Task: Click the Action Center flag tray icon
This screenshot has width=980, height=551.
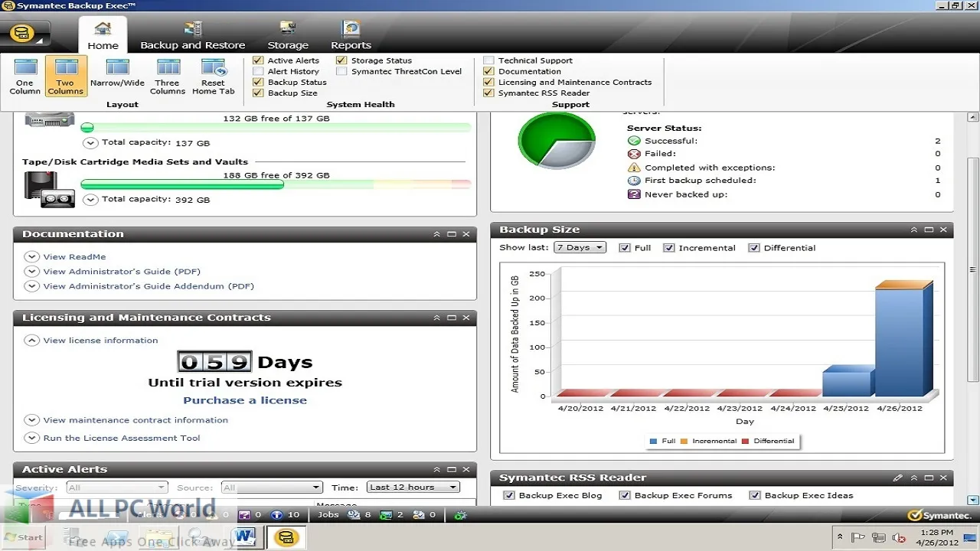Action: pos(859,538)
